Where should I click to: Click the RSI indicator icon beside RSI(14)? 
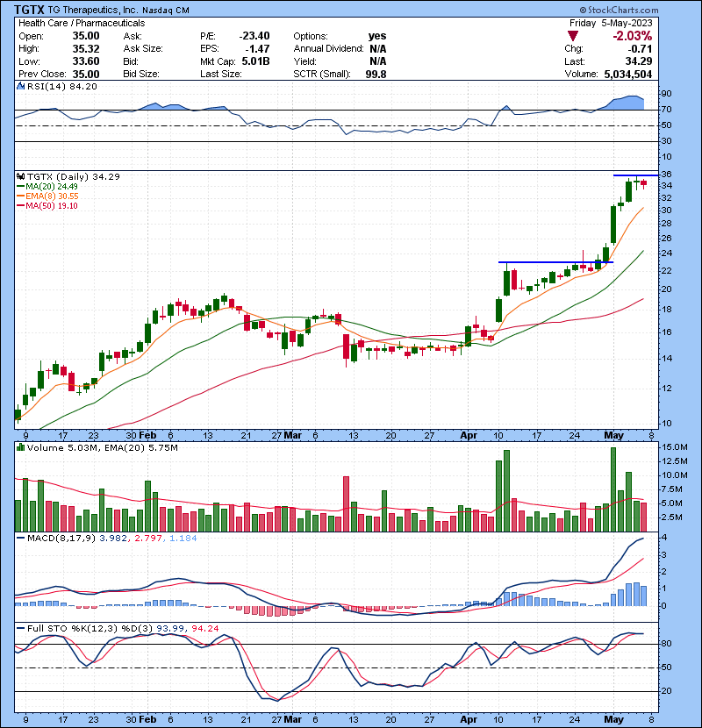coord(20,86)
